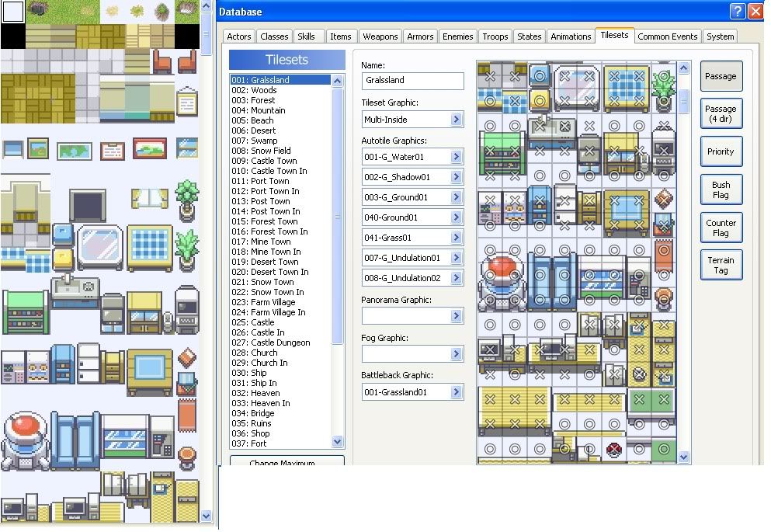Image resolution: width=771 pixels, height=532 pixels.
Task: Toggle passage on the orange diamond cushion in Database
Action: 664,200
